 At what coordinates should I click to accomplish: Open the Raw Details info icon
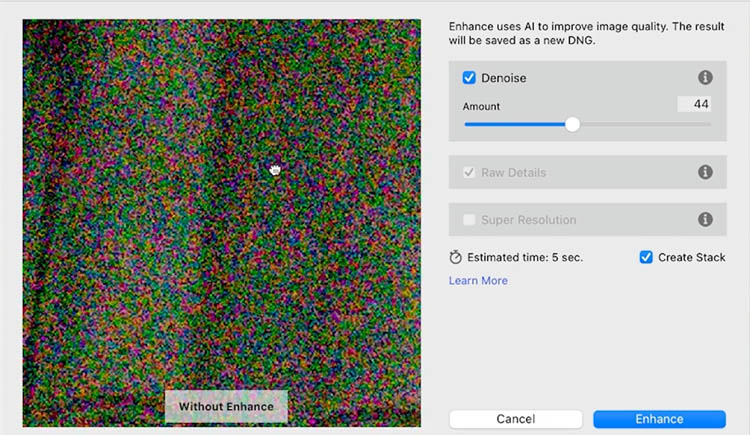[x=705, y=172]
